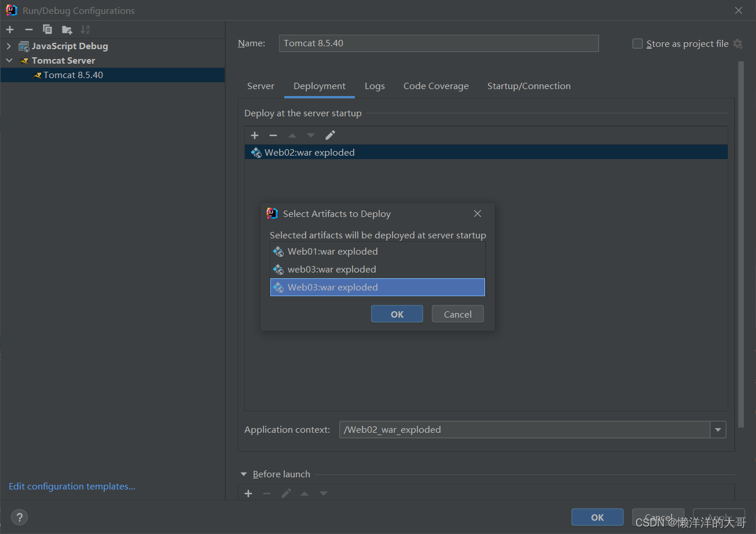
Task: Click the icon of Web01:war exploded artifact
Action: click(278, 252)
